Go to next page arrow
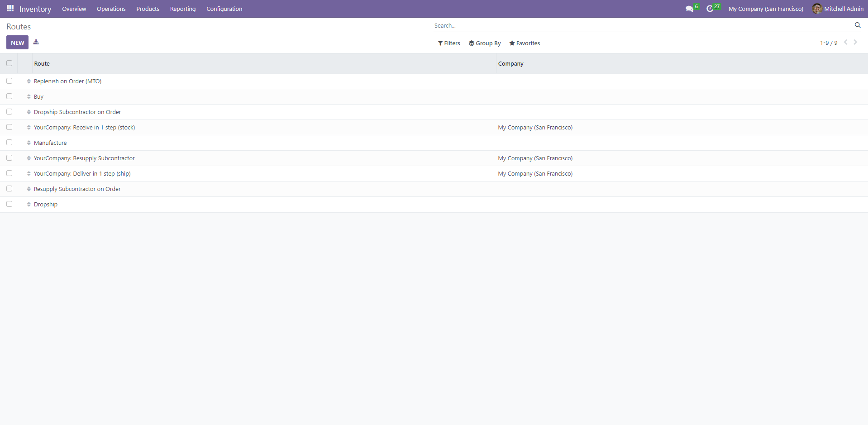 coord(855,42)
